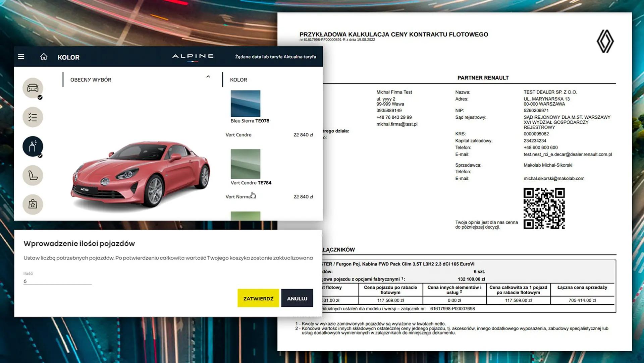
Task: Open the seat interior step icon
Action: (33, 175)
